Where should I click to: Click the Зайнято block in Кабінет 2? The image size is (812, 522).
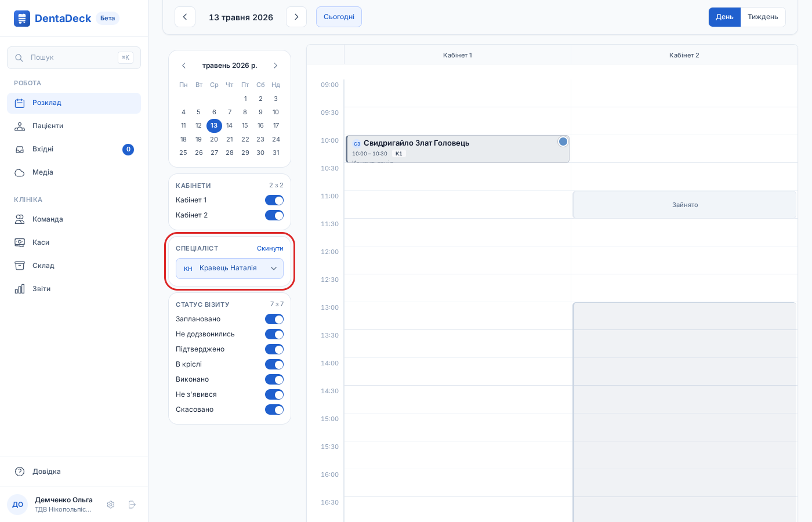(x=684, y=205)
